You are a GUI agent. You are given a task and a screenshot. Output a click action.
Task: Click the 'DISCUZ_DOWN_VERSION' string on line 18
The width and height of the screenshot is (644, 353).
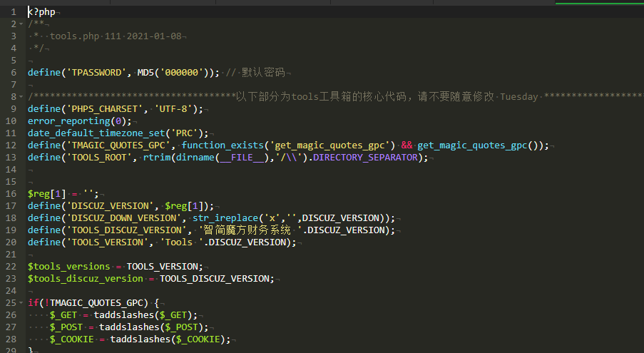124,218
